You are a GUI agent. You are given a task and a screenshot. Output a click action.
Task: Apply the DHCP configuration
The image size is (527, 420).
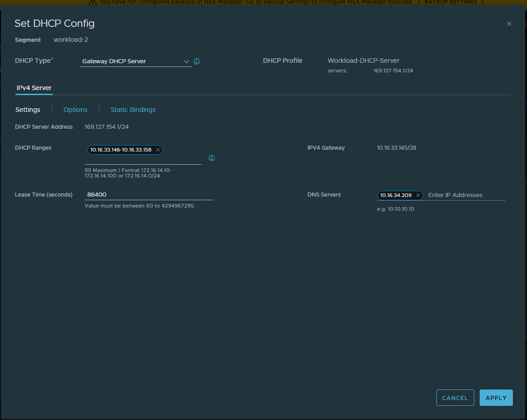pyautogui.click(x=496, y=398)
